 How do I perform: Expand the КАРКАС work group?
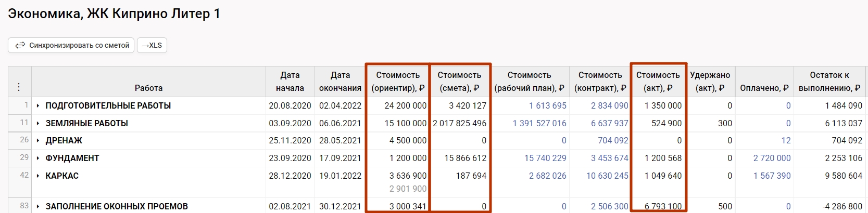[x=38, y=176]
